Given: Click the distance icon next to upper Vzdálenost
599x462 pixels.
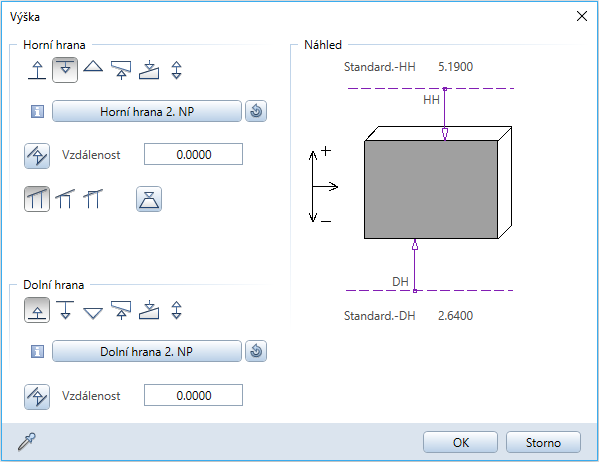Looking at the screenshot, I should click(x=37, y=156).
